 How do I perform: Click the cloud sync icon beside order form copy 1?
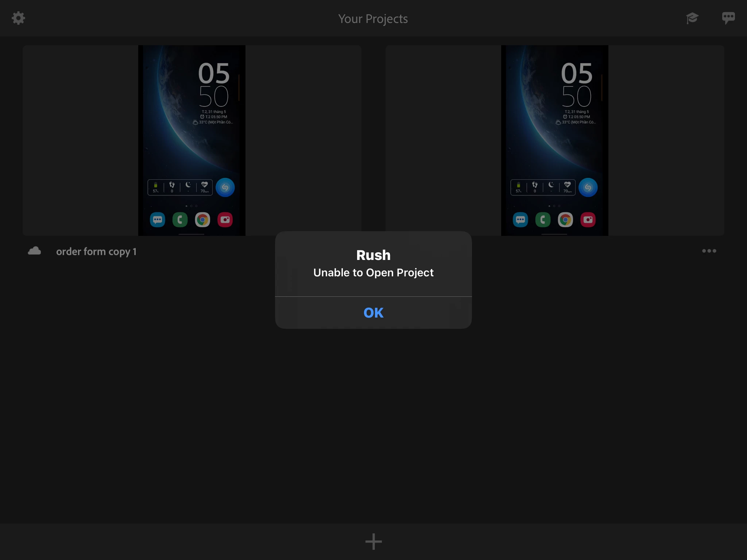35,251
